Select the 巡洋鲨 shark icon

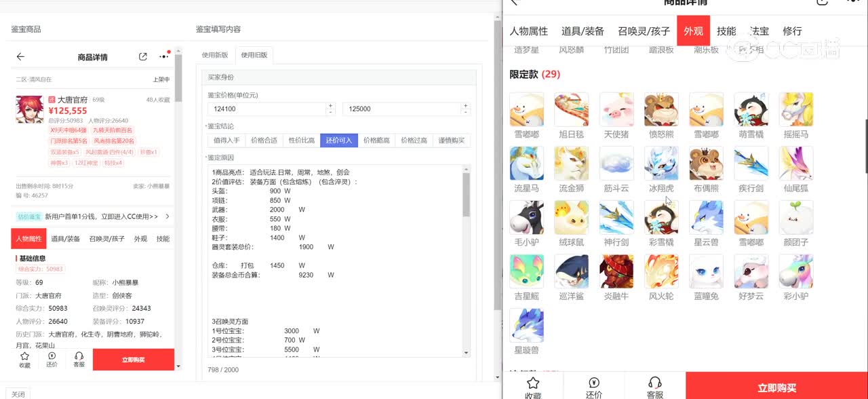(x=572, y=271)
